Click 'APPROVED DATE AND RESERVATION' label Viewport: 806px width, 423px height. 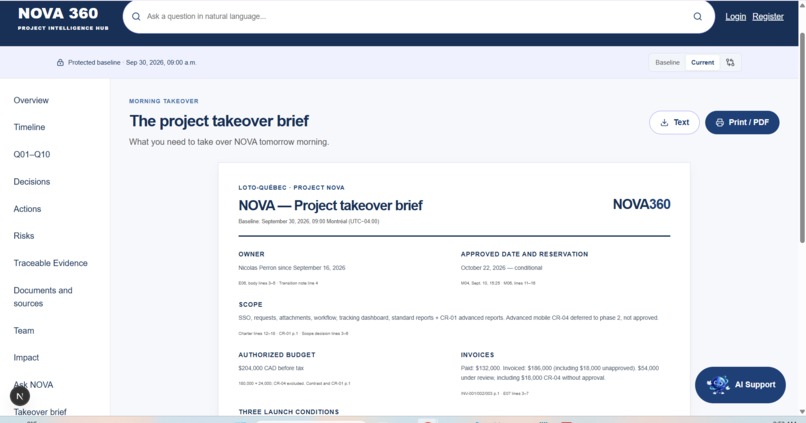pyautogui.click(x=524, y=254)
